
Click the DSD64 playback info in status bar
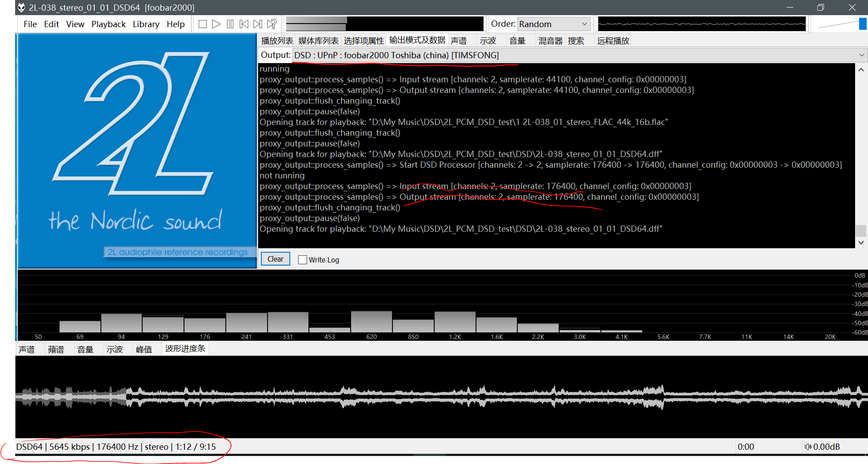click(116, 447)
